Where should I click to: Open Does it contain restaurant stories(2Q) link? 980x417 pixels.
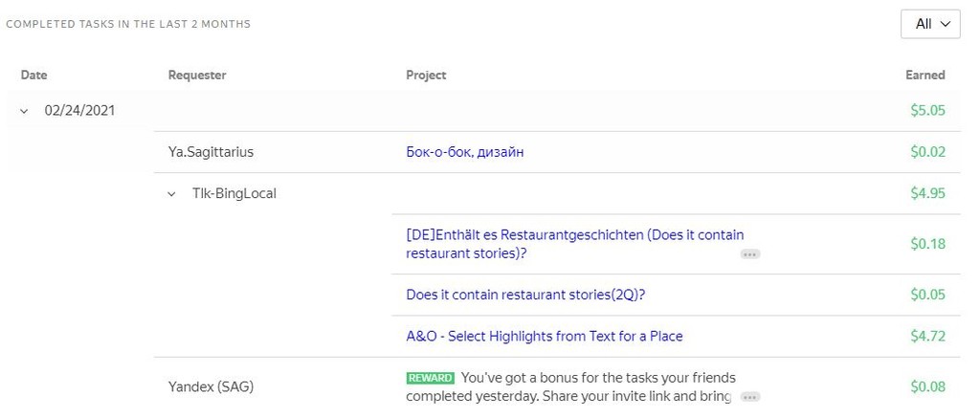coord(525,295)
